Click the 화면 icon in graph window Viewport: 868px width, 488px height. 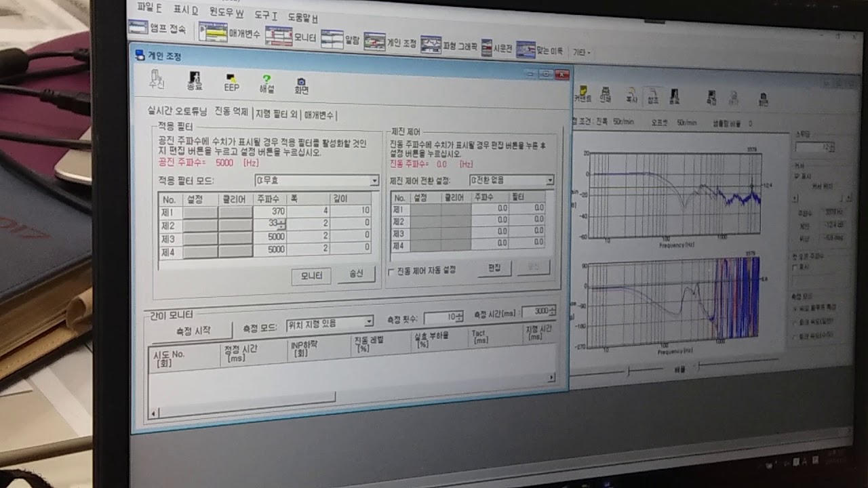tap(764, 99)
